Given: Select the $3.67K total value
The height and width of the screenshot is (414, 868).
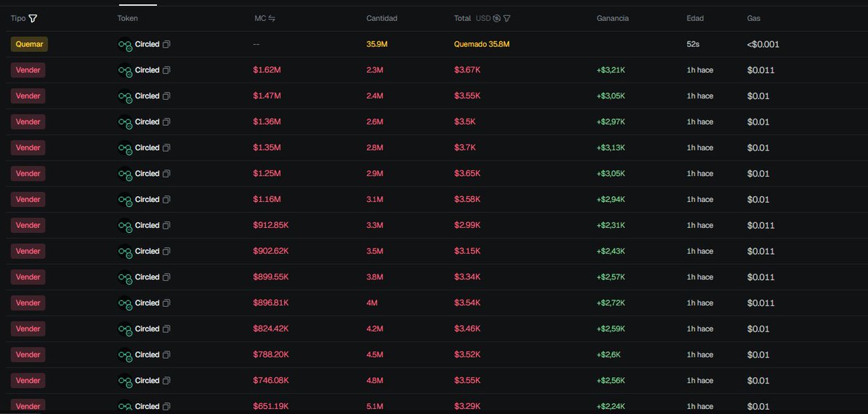Looking at the screenshot, I should point(467,70).
